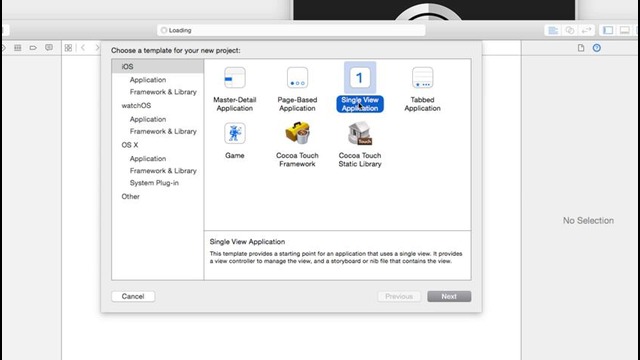Select Application under iOS
This screenshot has height=360, width=640.
pos(148,80)
